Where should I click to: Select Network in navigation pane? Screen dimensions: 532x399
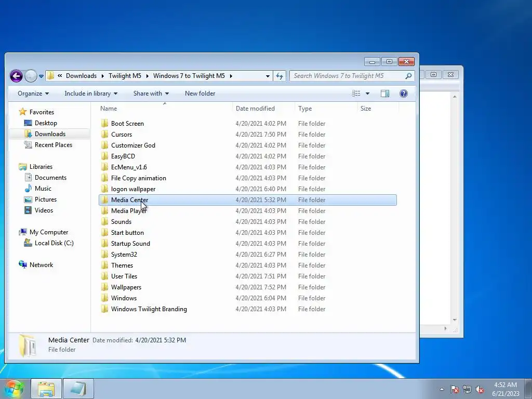41,265
